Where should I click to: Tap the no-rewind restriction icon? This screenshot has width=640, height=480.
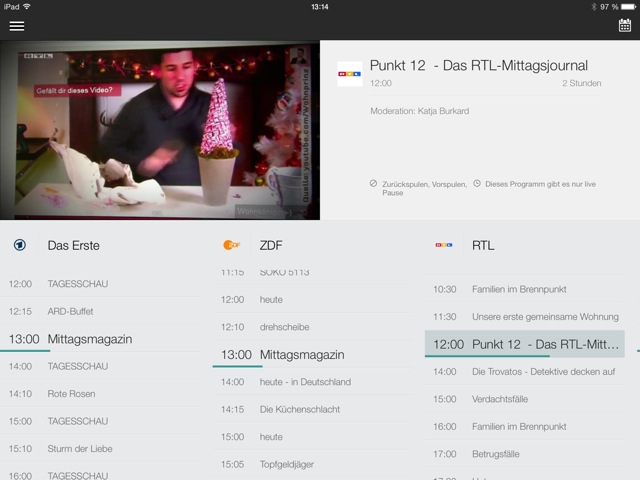(373, 184)
